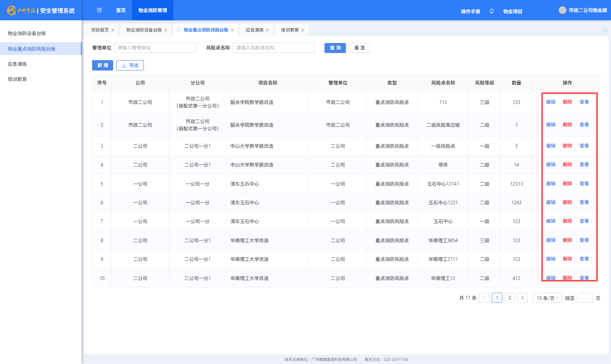Screen dimensions: 611x364
Task: Open 应急演练 in the left sidebar
Action: tap(18, 64)
